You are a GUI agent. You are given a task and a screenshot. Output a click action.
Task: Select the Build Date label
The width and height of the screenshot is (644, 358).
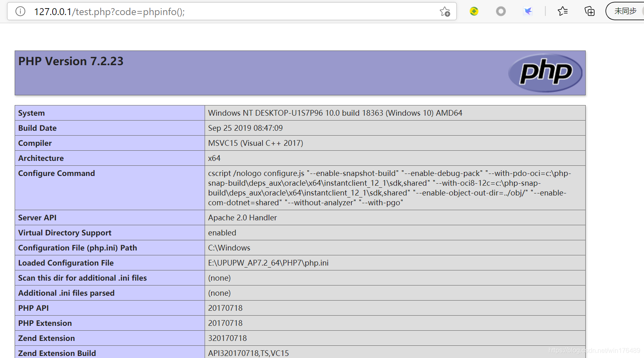point(37,128)
